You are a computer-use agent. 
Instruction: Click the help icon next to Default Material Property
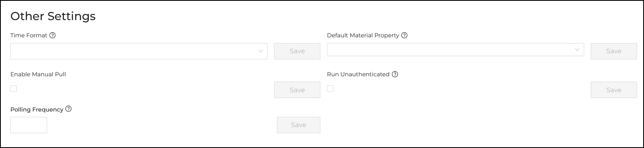pos(404,35)
